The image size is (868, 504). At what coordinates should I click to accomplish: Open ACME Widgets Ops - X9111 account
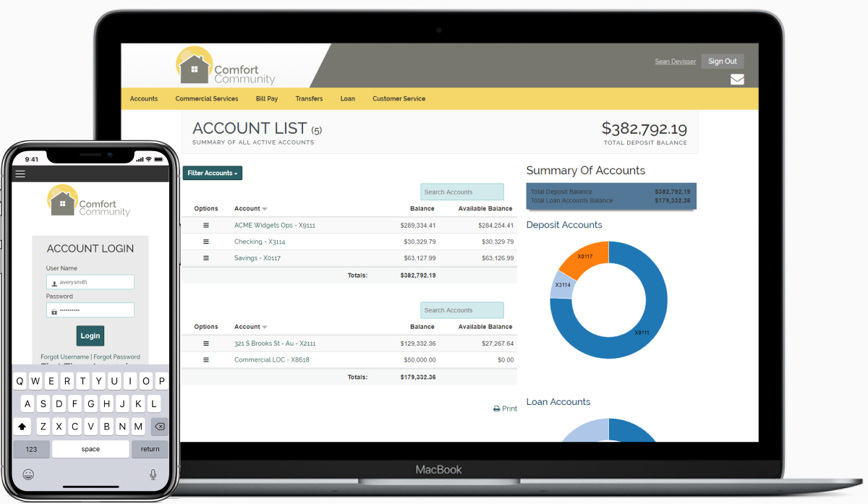pyautogui.click(x=275, y=226)
